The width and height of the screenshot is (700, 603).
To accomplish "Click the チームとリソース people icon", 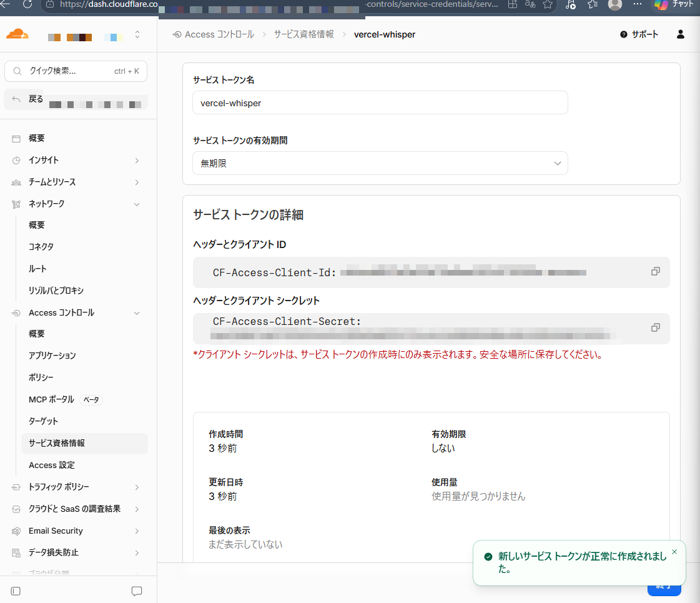I will [16, 182].
